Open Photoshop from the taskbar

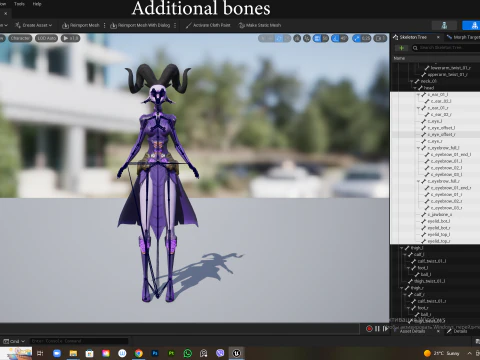point(155,353)
